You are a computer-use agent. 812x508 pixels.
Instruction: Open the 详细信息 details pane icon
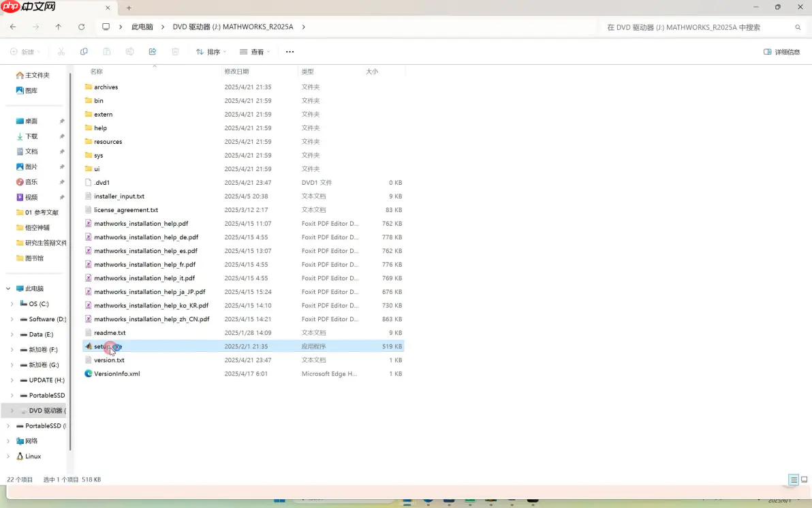pos(781,51)
